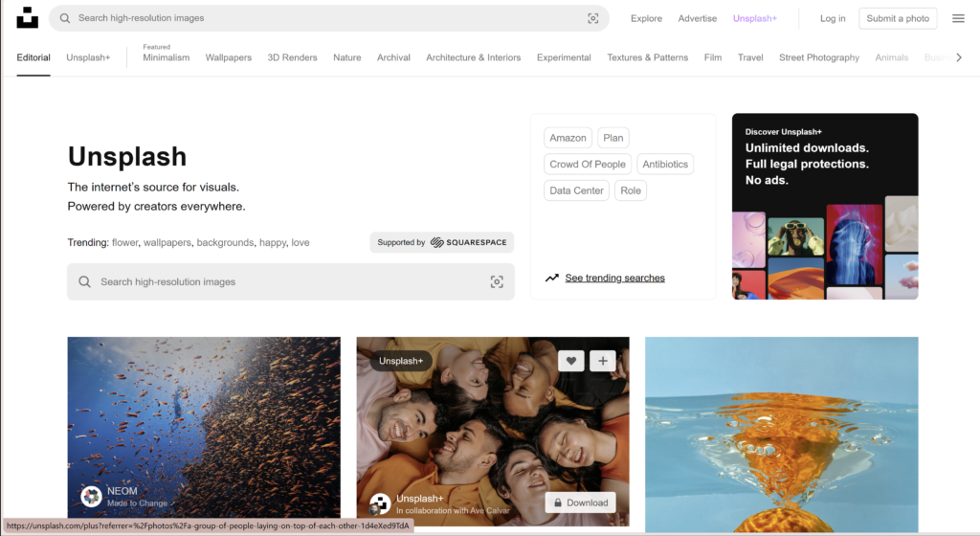This screenshot has width=980, height=536.
Task: Go to the Film category
Action: point(712,57)
